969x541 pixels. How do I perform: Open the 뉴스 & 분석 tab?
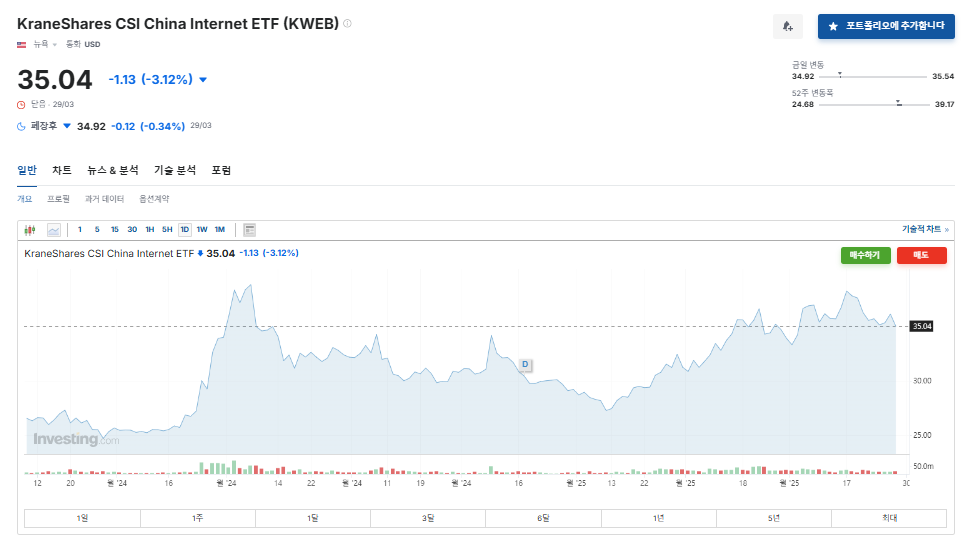pyautogui.click(x=112, y=170)
